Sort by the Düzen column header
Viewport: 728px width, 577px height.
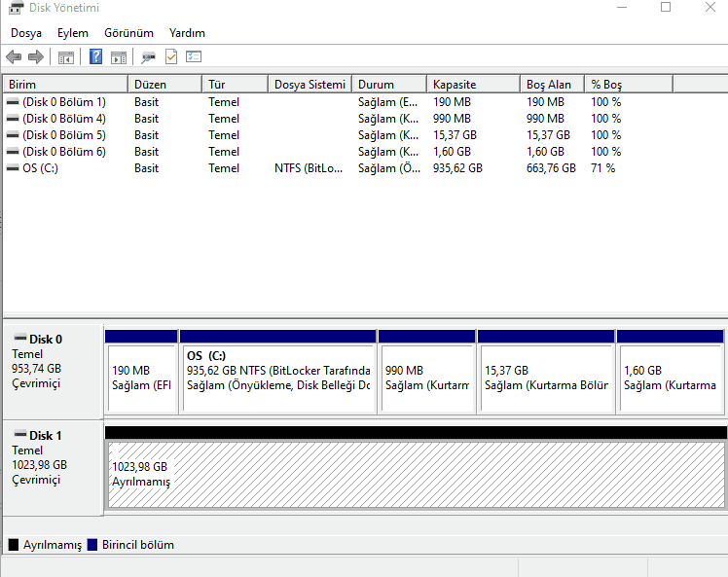pyautogui.click(x=164, y=85)
